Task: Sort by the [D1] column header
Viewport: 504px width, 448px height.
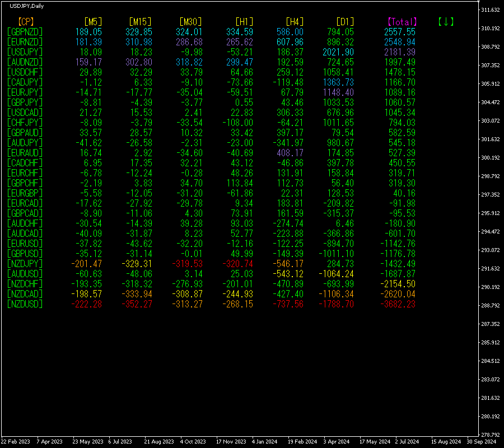Action: [x=345, y=22]
